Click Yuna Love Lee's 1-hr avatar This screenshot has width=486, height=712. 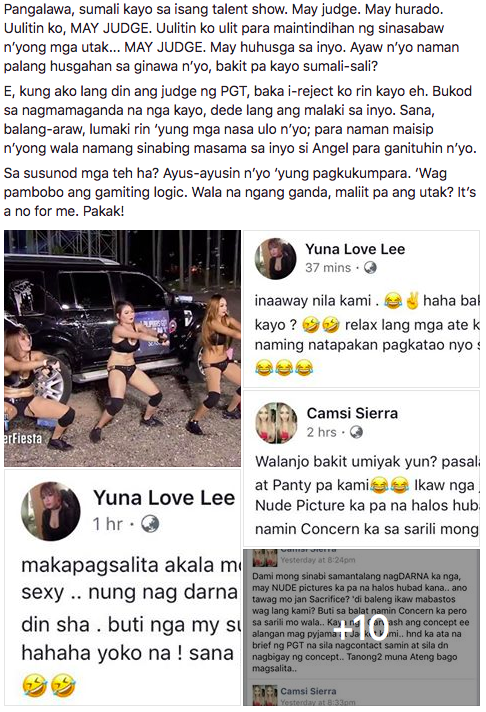(51, 511)
